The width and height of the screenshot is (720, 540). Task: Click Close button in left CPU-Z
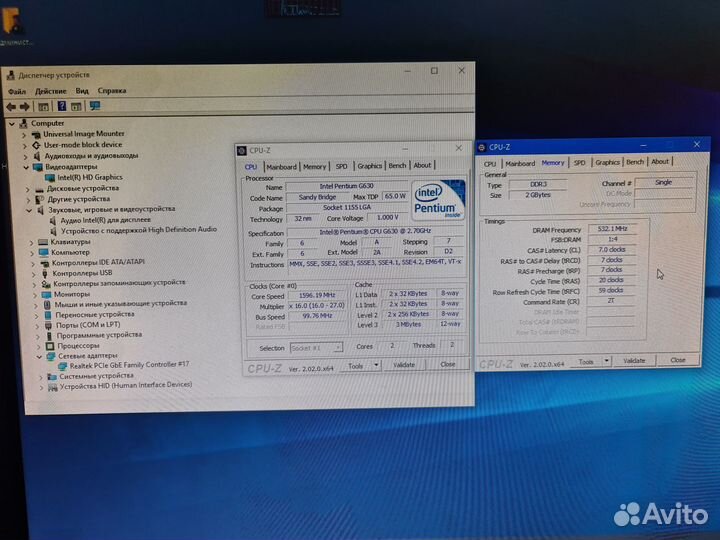[448, 364]
